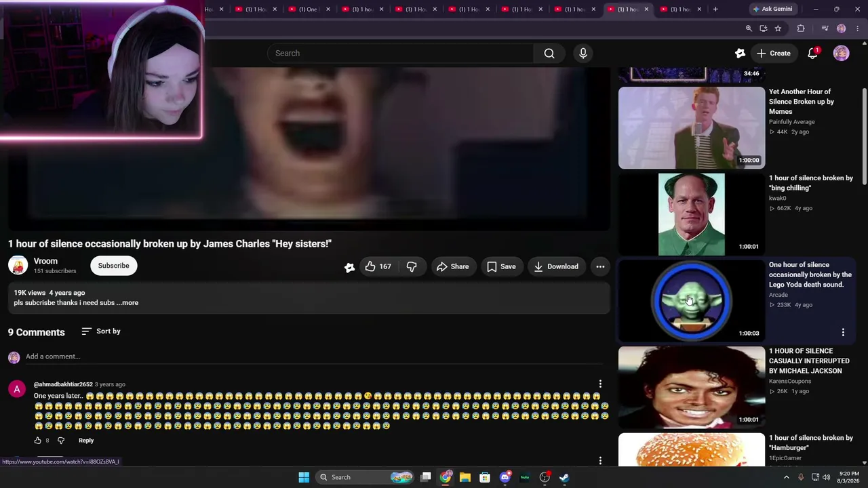Image resolution: width=868 pixels, height=488 pixels.
Task: Open the Hamburger video thumbnail
Action: (692, 450)
